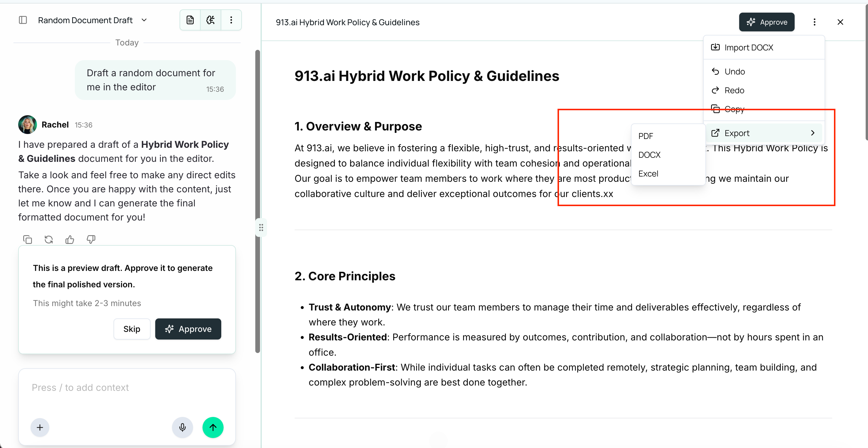Click the user message 'Draft a random document'
This screenshot has height=448, width=868.
click(x=155, y=80)
